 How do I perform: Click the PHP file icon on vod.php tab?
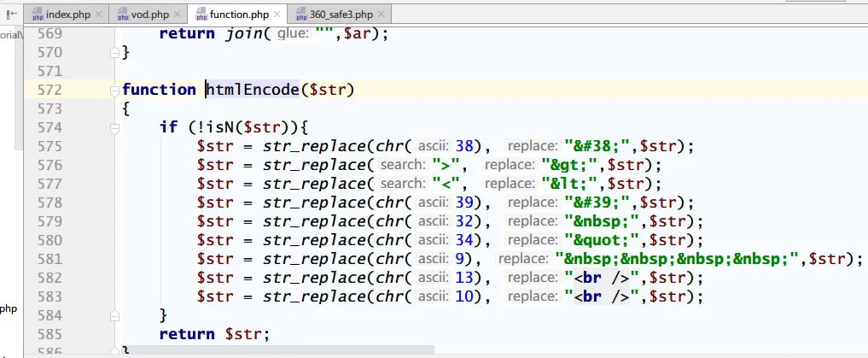(x=121, y=15)
